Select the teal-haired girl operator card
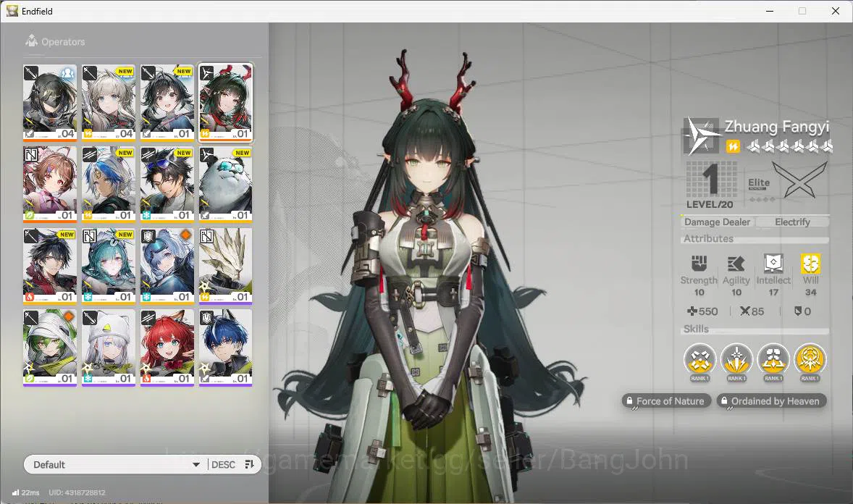Screen dimensions: 853x504 click(x=109, y=266)
